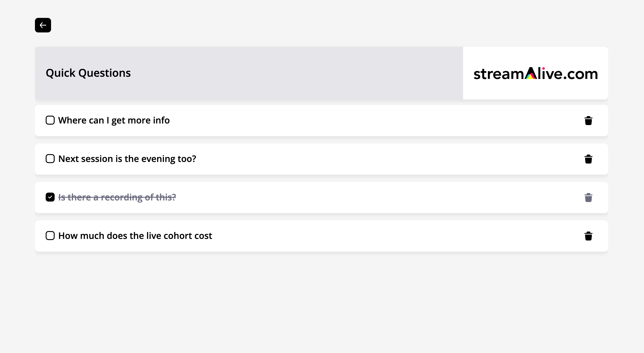Viewport: 644px width, 353px height.
Task: Click the colorful 'A' mark in the streamAlive logo
Action: click(x=531, y=73)
